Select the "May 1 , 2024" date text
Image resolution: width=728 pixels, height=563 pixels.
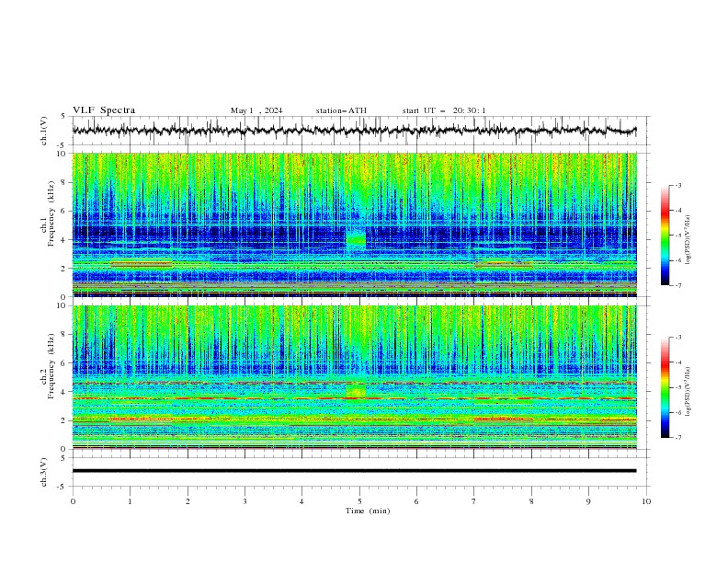(256, 110)
